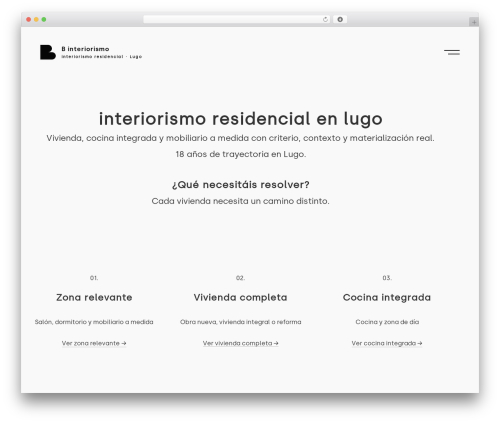Click the number 03. label
The image size is (500, 423).
387,278
